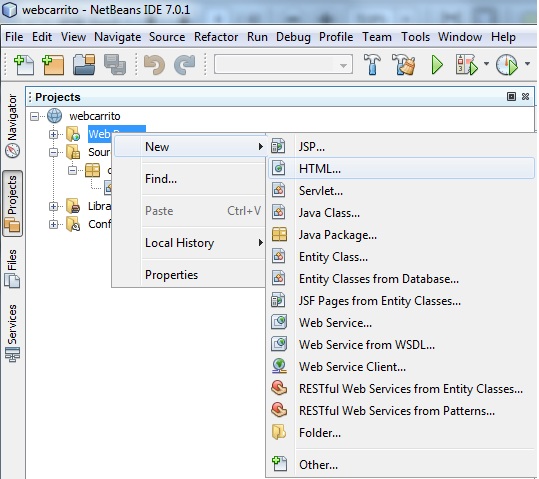The image size is (539, 479).
Task: Select Servlet... from the New submenu
Action: [x=402, y=191]
